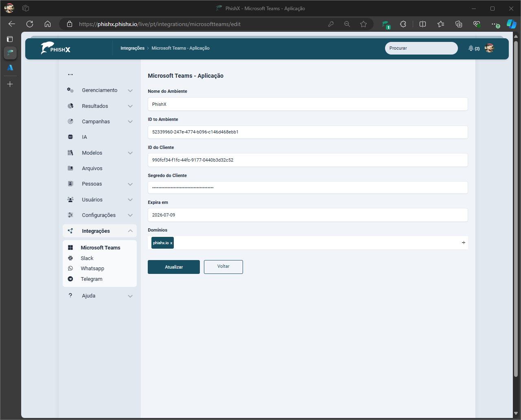
Task: Click the Configurações sliders icon
Action: click(70, 215)
